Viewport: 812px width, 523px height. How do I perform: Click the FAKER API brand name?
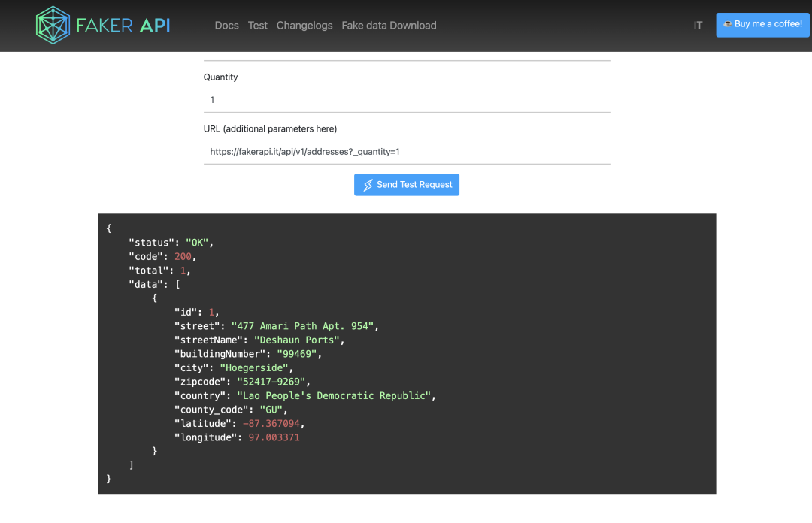(123, 25)
